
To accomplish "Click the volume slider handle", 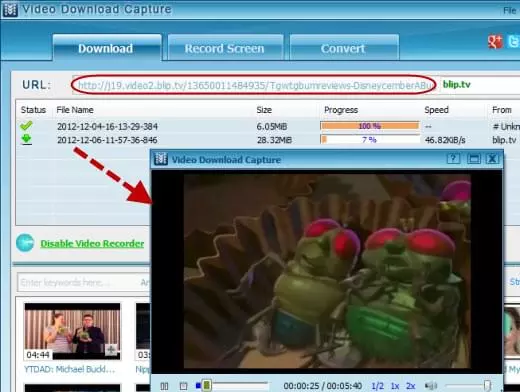I will (487, 385).
